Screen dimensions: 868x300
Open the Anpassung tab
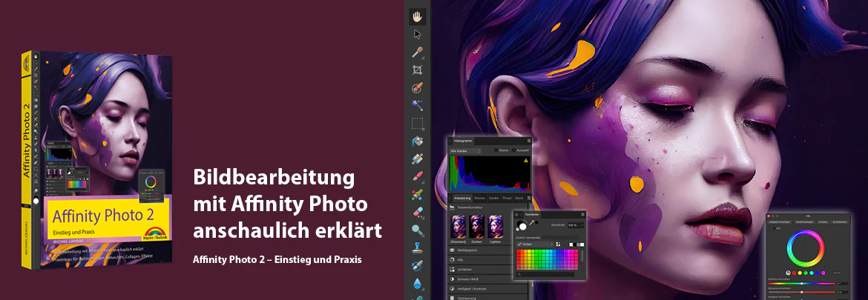(x=461, y=198)
